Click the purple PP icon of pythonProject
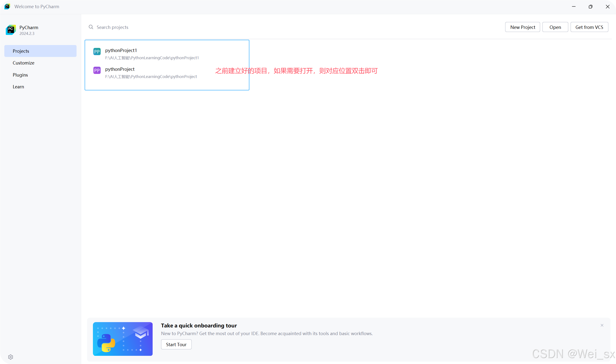This screenshot has width=616, height=364. [97, 70]
